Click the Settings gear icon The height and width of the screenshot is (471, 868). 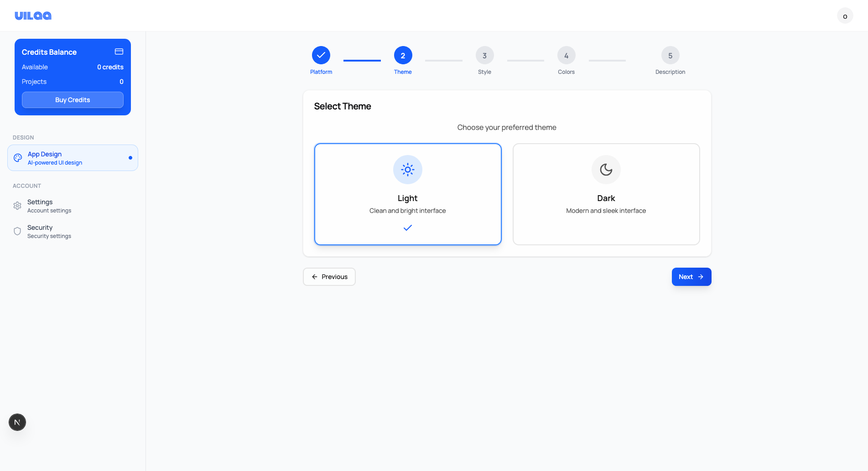pos(17,206)
